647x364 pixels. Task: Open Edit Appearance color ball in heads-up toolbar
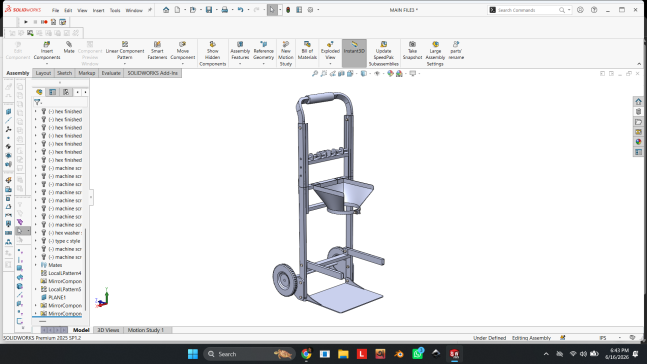coord(390,73)
